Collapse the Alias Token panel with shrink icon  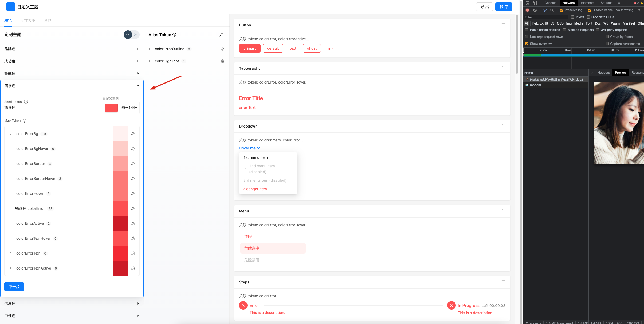click(x=221, y=34)
